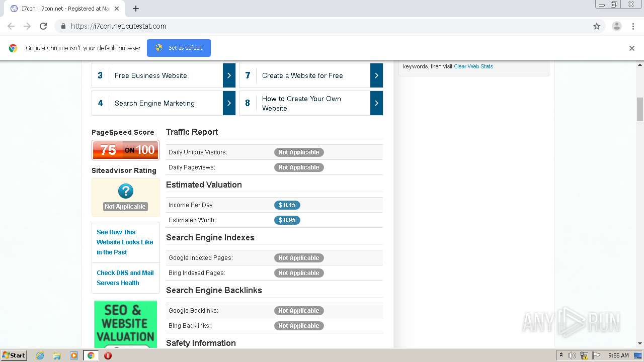The height and width of the screenshot is (362, 644).
Task: Click Search Engine Marketing link
Action: pyautogui.click(x=154, y=103)
